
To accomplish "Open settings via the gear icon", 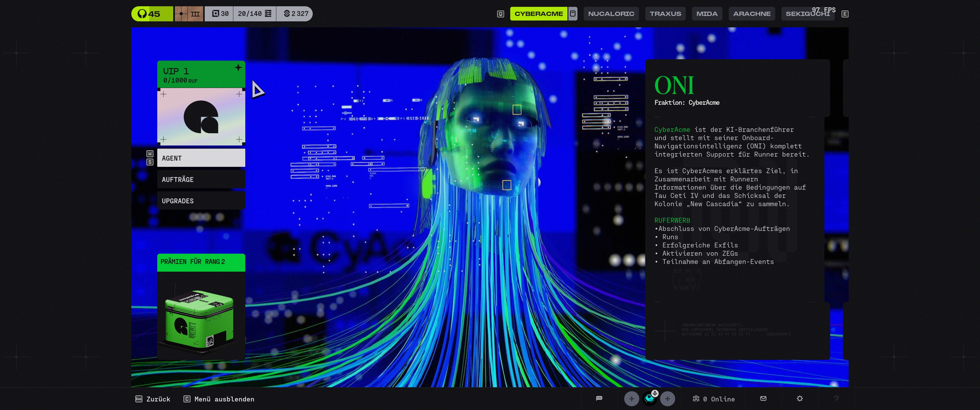I will (x=800, y=399).
